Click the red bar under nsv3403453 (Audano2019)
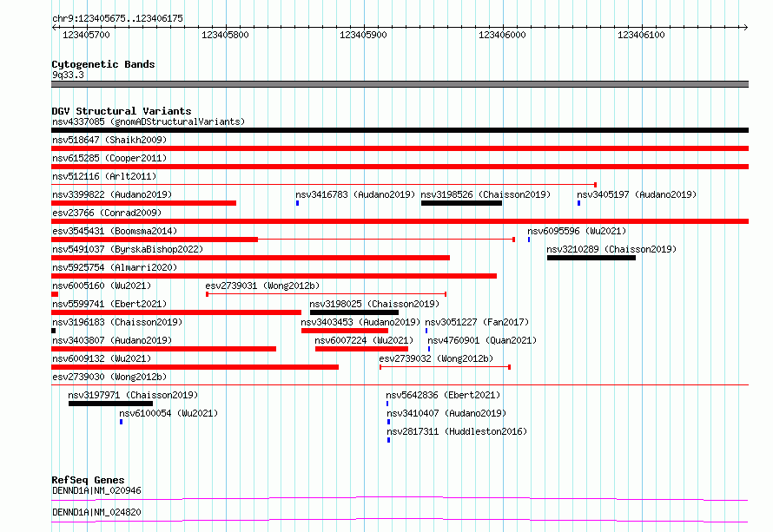The height and width of the screenshot is (532, 773). (345, 331)
